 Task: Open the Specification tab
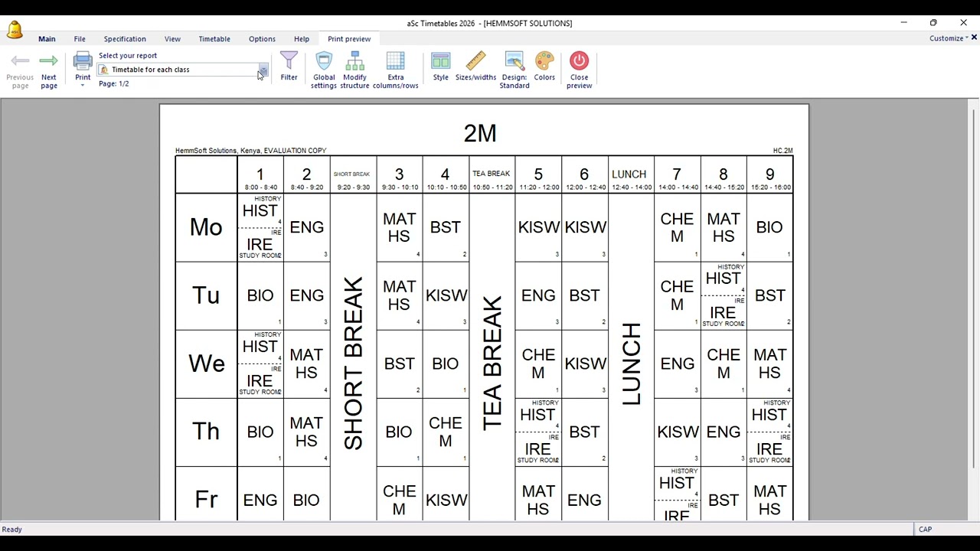tap(125, 39)
